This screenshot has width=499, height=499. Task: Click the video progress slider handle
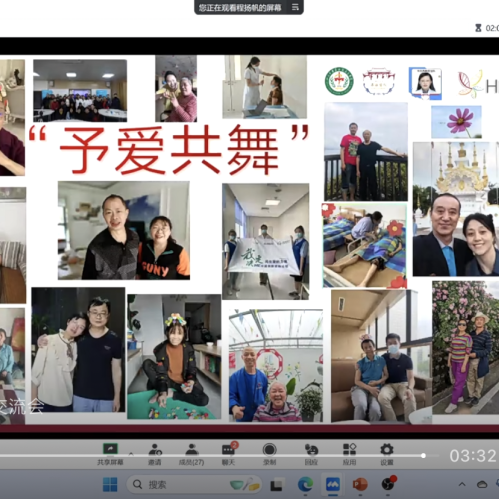(x=423, y=455)
